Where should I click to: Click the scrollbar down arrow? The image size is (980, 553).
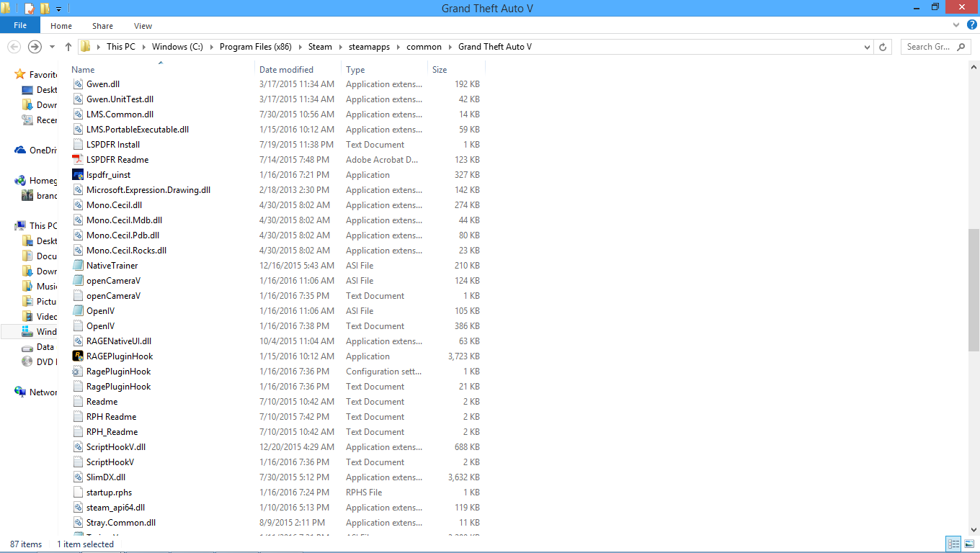974,531
